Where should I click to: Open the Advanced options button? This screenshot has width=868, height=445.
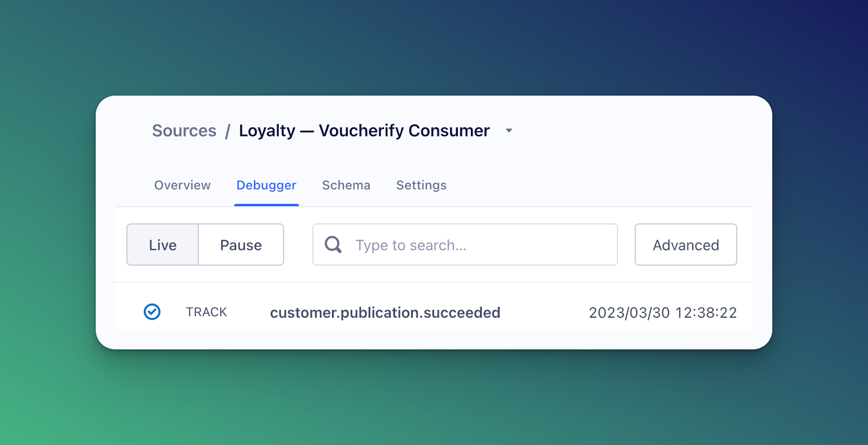point(686,245)
